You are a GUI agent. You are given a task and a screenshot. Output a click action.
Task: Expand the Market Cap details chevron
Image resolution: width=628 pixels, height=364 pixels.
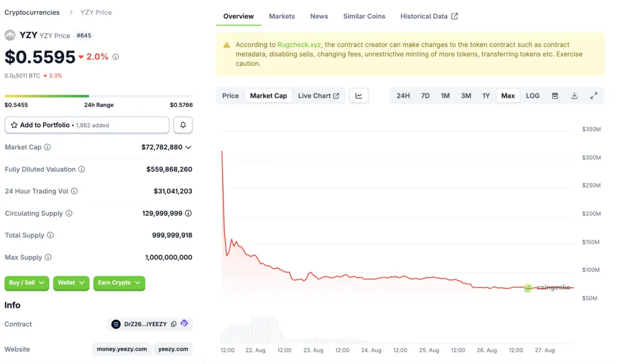tap(189, 147)
